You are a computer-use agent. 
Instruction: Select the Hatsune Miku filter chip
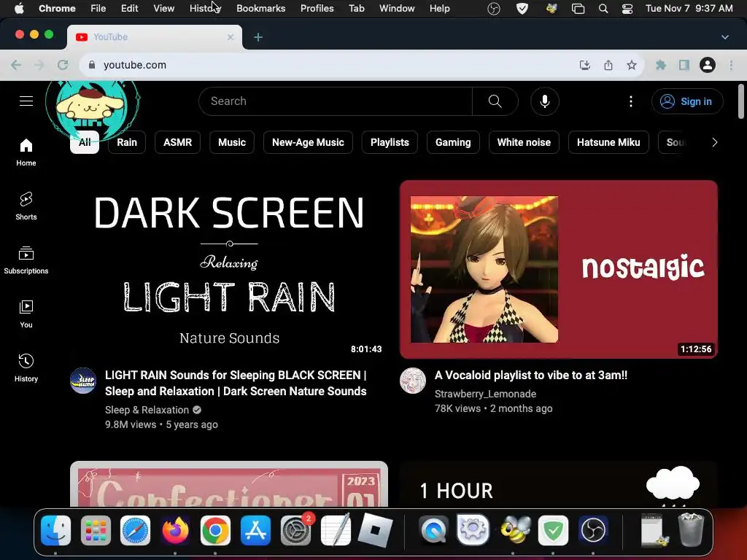608,142
